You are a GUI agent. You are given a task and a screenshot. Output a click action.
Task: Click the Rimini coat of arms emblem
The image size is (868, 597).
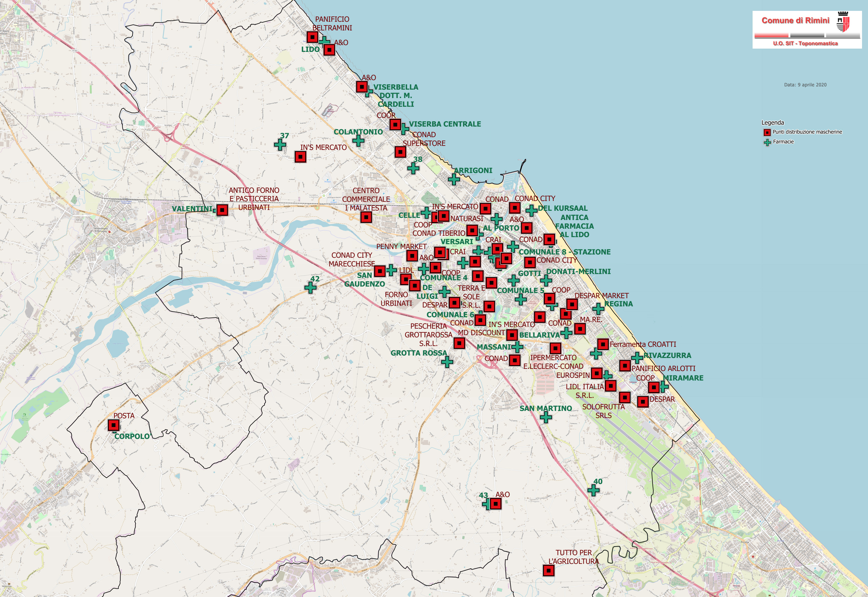[x=843, y=22]
